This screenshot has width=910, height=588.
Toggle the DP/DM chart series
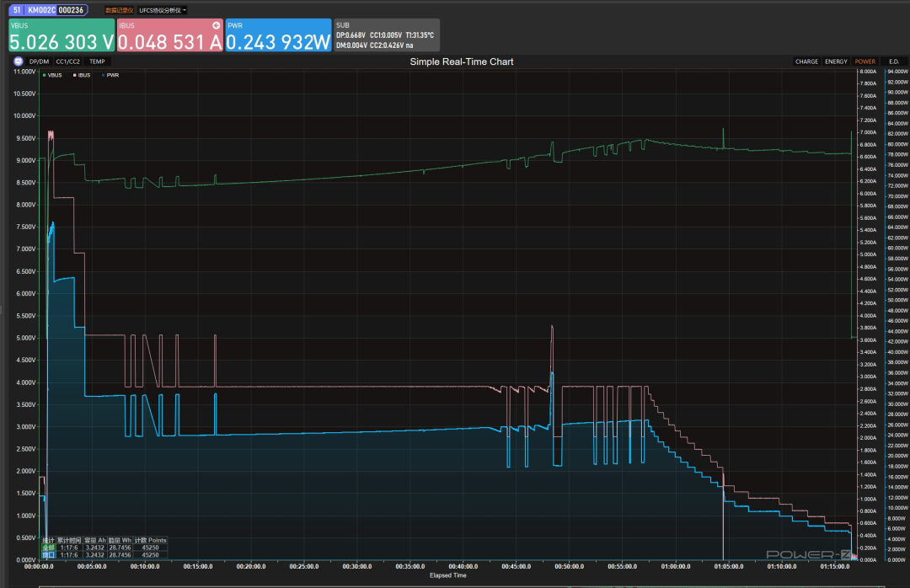[40, 61]
